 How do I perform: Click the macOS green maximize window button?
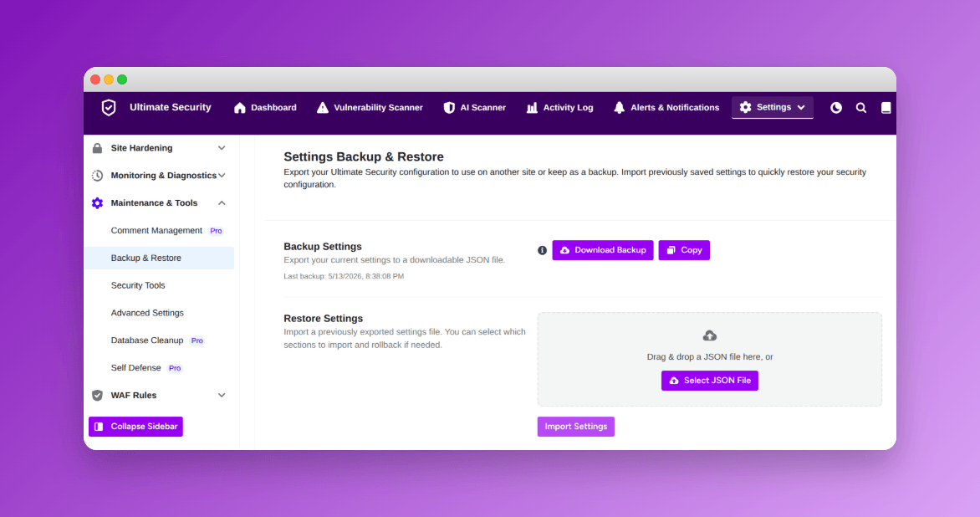[x=122, y=79]
